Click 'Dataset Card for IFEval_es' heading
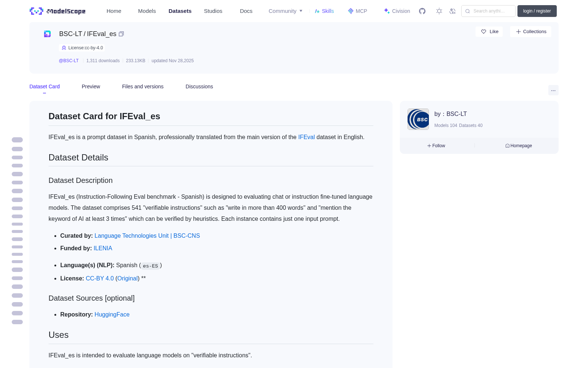The image size is (588, 368). click(104, 116)
